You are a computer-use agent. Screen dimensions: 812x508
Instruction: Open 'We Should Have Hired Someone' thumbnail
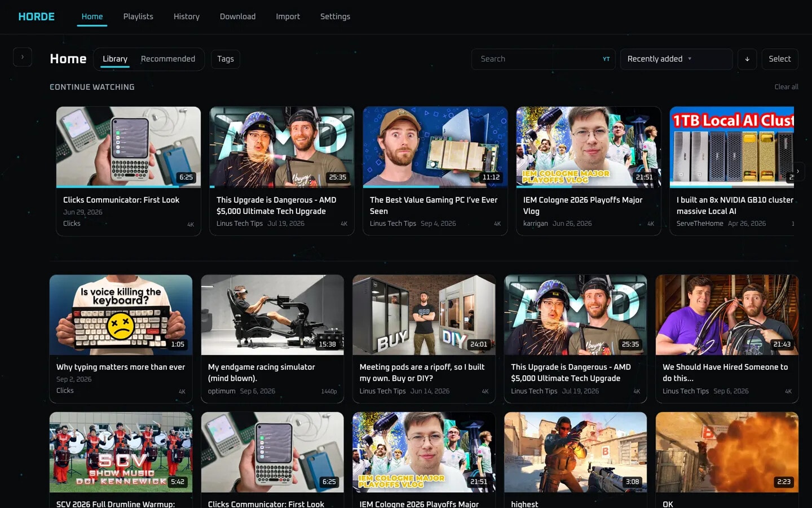click(727, 315)
